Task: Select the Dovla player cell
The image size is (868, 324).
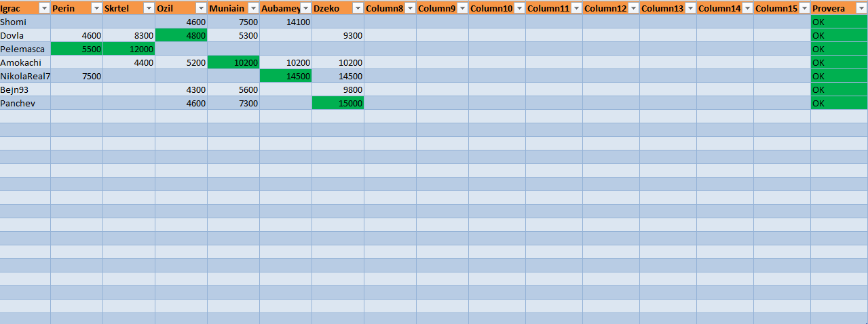Action: pos(25,35)
